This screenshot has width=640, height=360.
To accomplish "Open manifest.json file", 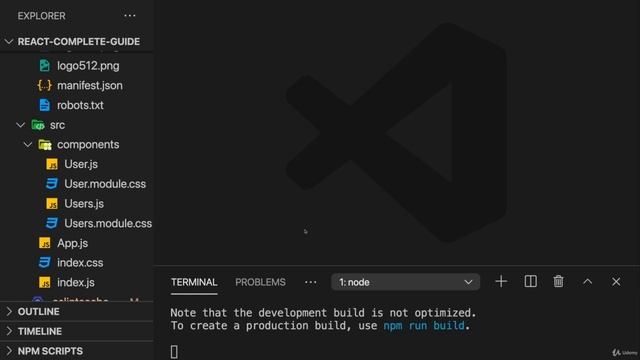I will click(90, 86).
